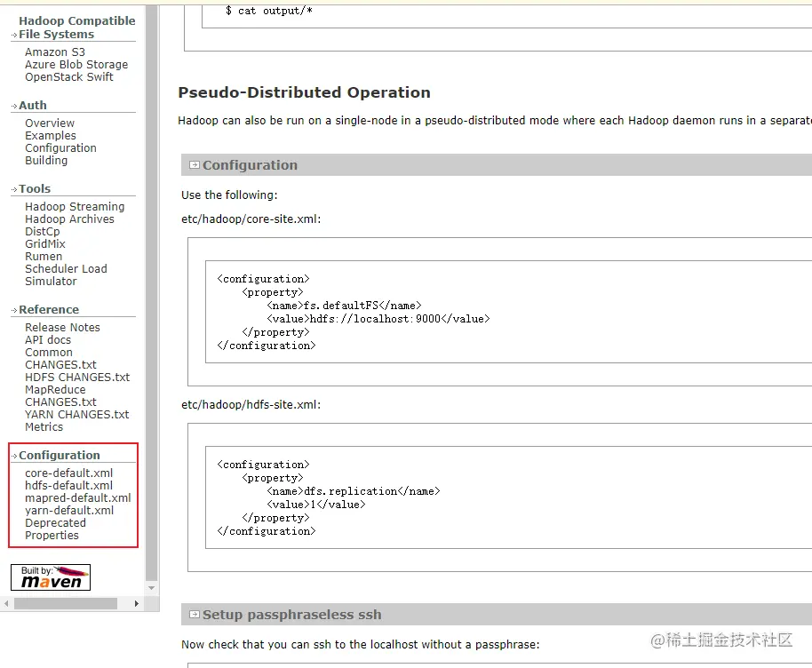The height and width of the screenshot is (668, 812).
Task: Open OpenStack Swift documentation
Action: pos(69,77)
